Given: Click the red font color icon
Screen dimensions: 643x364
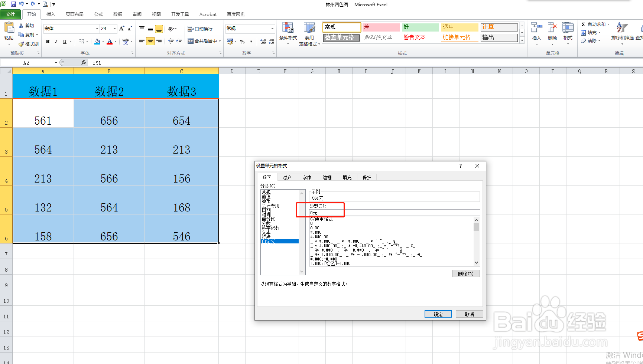Looking at the screenshot, I should 110,42.
